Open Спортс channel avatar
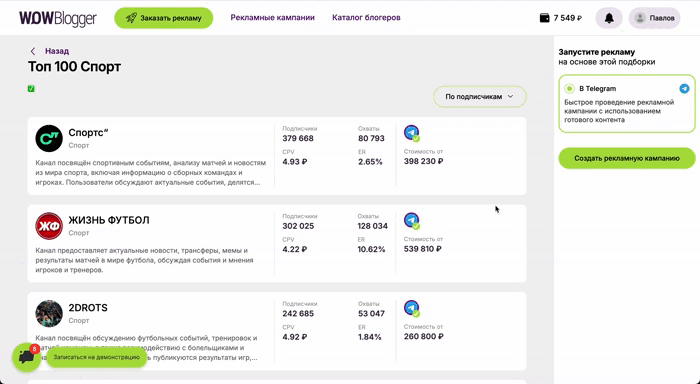700x384 pixels. [49, 138]
